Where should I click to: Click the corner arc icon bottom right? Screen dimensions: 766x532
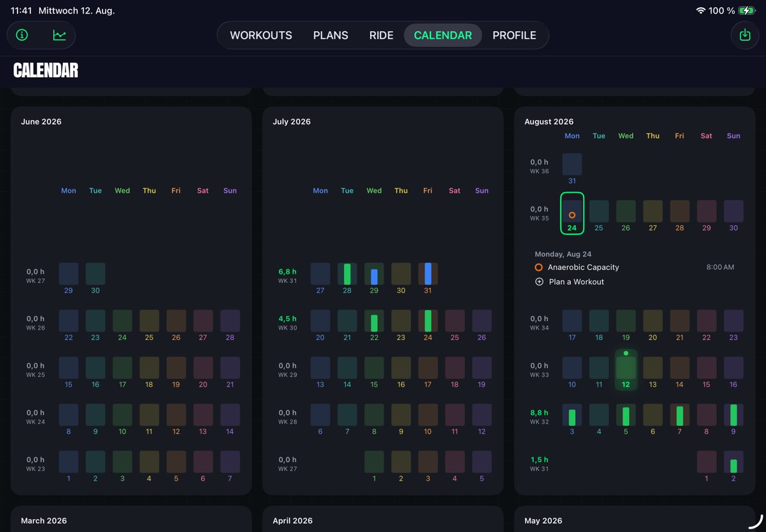pos(755,521)
